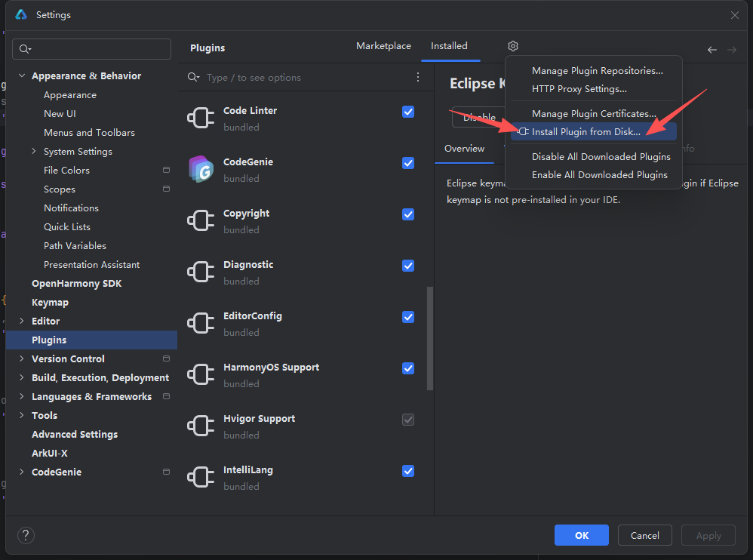The width and height of the screenshot is (753, 560).
Task: Click the DevEco Studio logo in the title bar
Action: coord(21,14)
